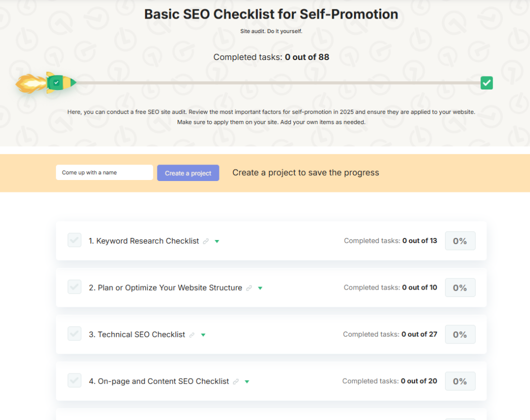This screenshot has width=530, height=420.
Task: Check the Keyword Research Checklist checkbox
Action: click(75, 240)
